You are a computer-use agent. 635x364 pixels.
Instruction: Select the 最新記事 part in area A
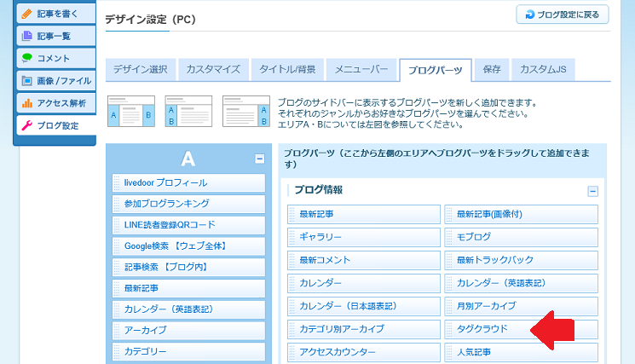tap(188, 288)
